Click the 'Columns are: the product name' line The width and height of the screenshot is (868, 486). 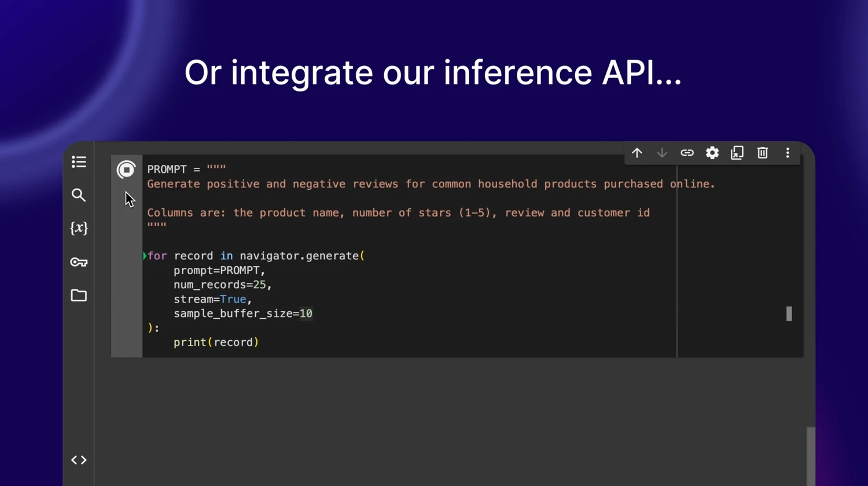398,213
